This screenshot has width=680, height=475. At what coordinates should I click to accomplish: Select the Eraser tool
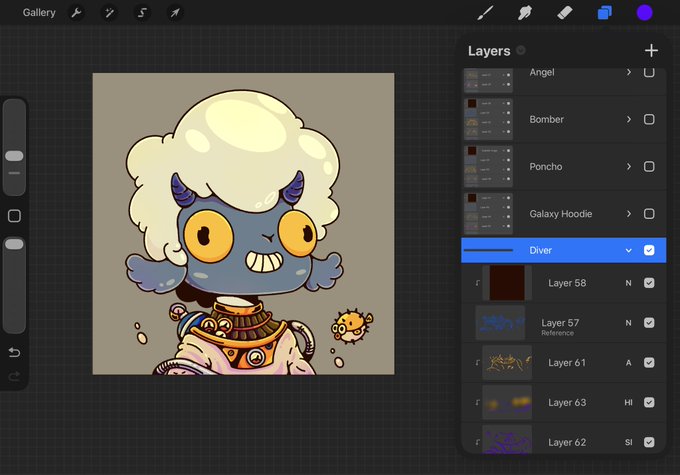tap(565, 13)
